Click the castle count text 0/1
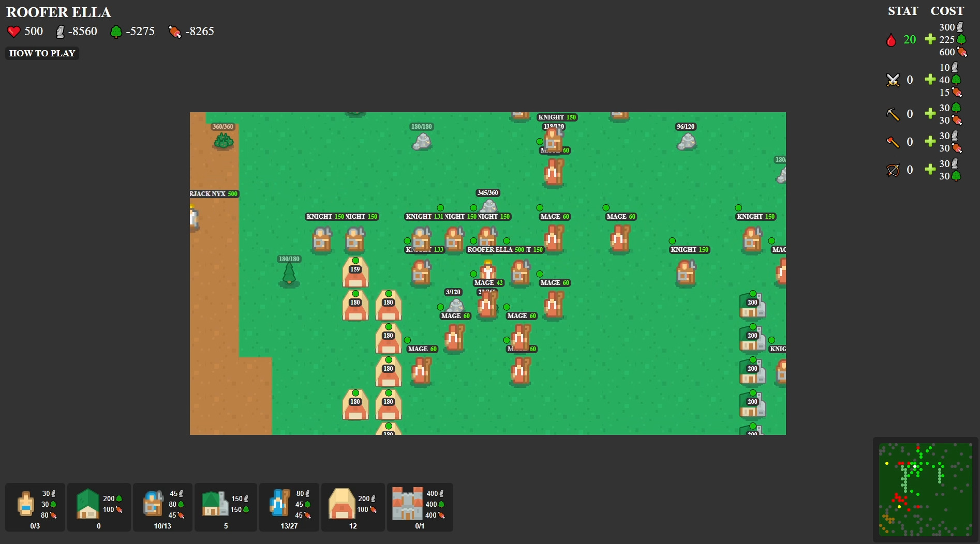This screenshot has height=544, width=980. pos(420,526)
